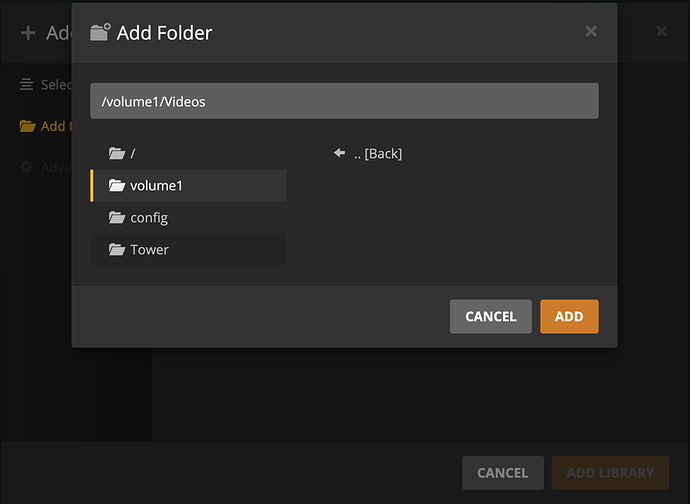This screenshot has width=690, height=504.
Task: Open the config folder
Action: pos(148,217)
